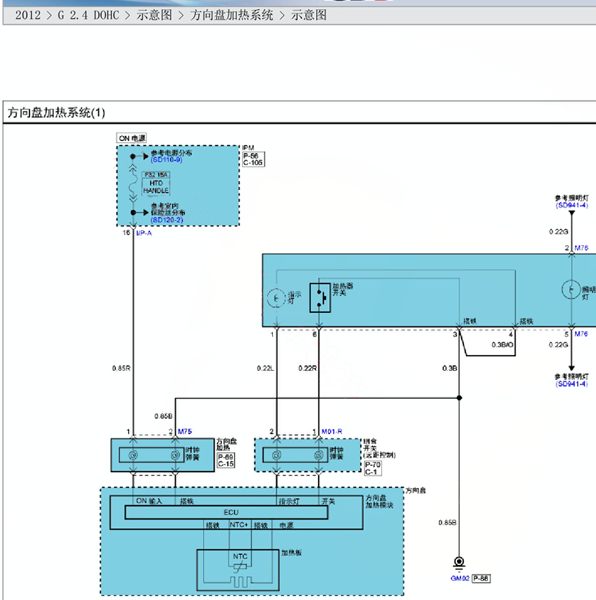The image size is (596, 600).
Task: Click the P-66 location box
Action: pos(251,156)
